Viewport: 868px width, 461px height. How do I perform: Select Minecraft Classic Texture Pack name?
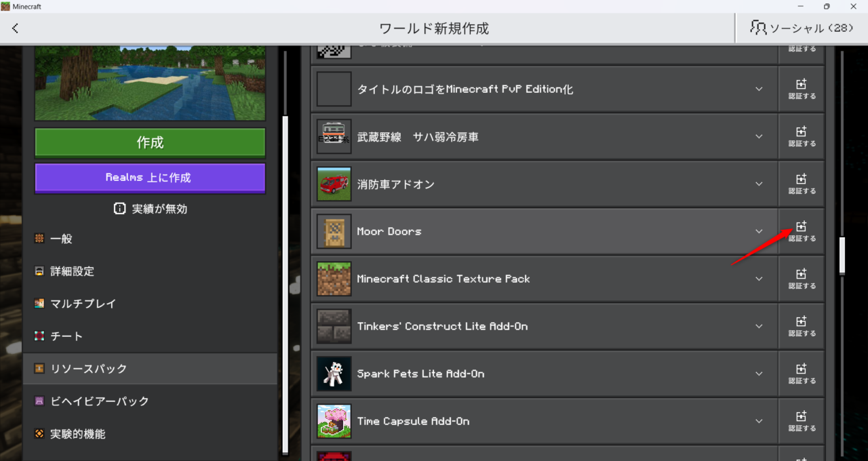(x=443, y=279)
